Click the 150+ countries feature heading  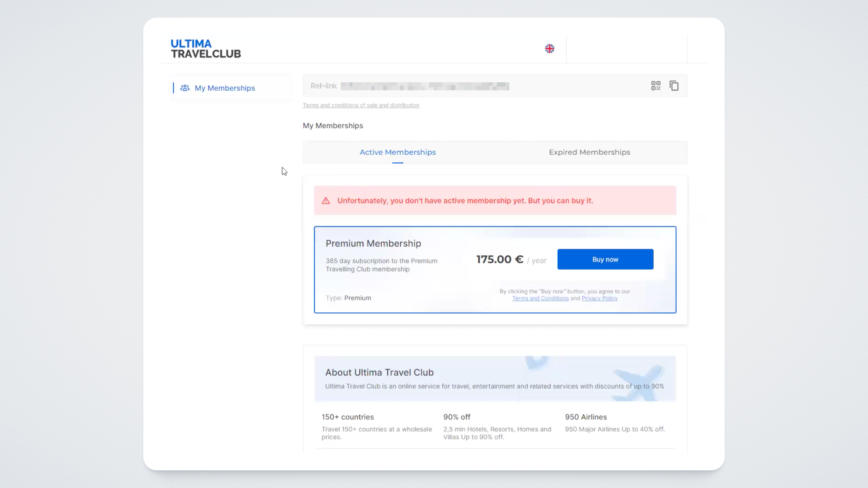pos(347,417)
